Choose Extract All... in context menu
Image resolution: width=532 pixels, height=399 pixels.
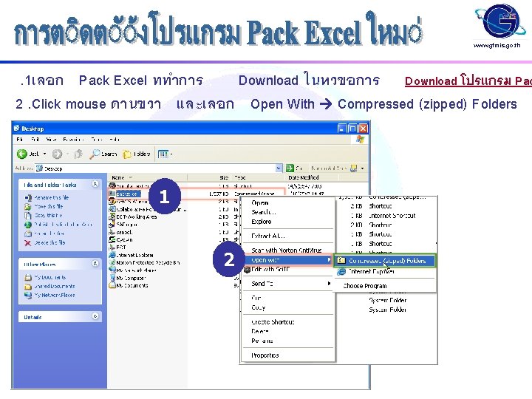[x=288, y=236]
